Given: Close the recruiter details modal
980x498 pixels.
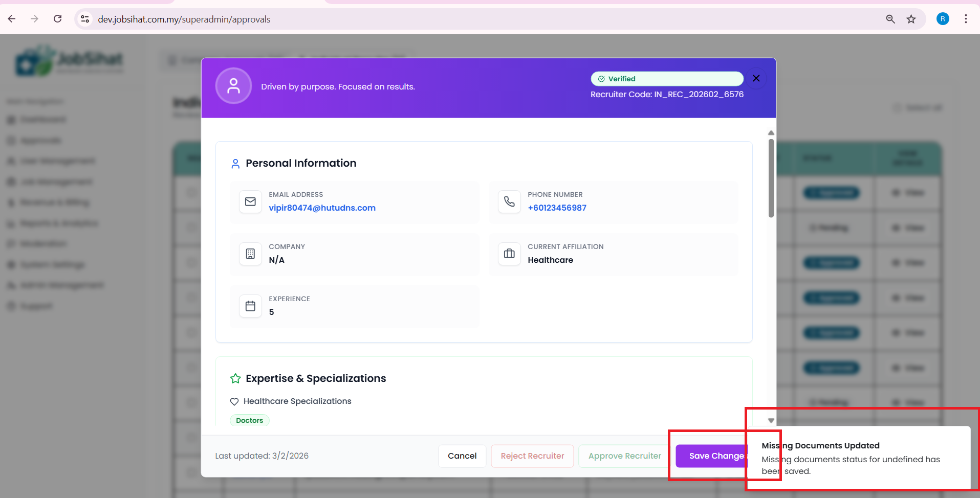Looking at the screenshot, I should 756,78.
